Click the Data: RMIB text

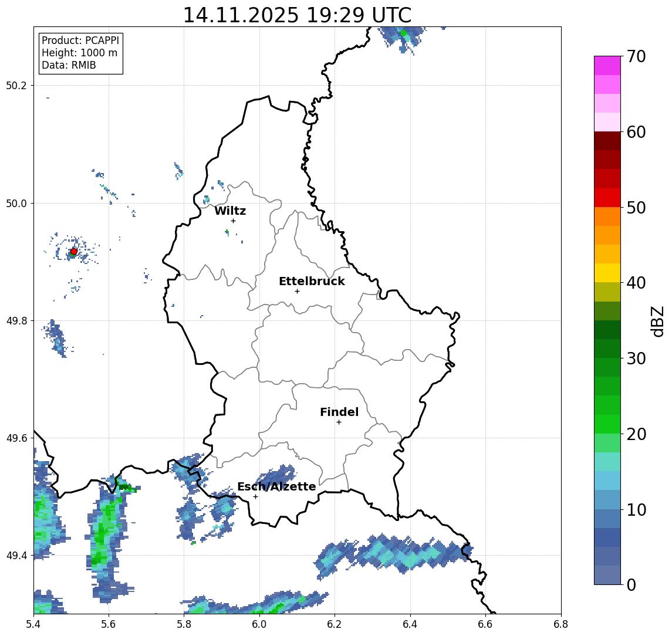point(69,65)
